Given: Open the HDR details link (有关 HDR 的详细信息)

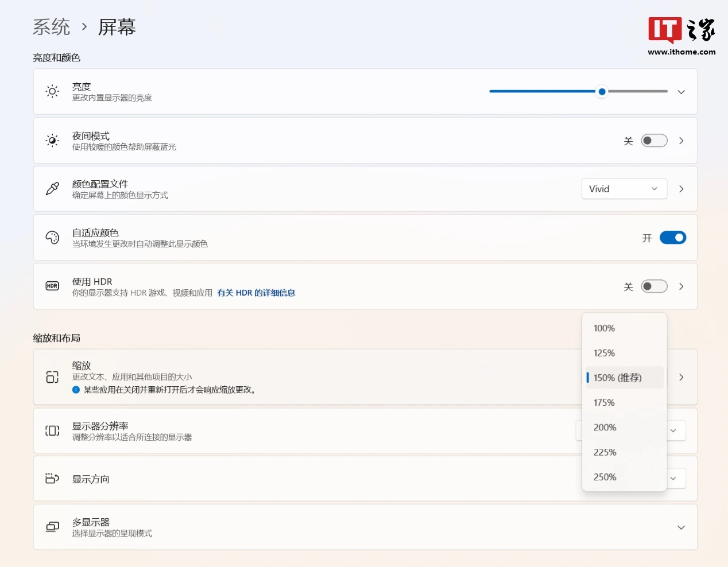Looking at the screenshot, I should click(256, 293).
